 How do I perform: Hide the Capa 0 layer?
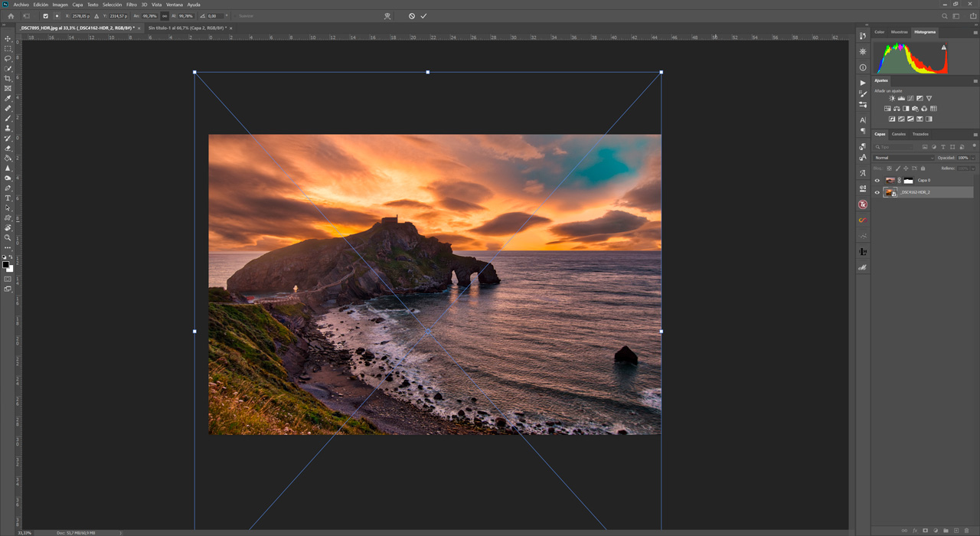tap(877, 180)
